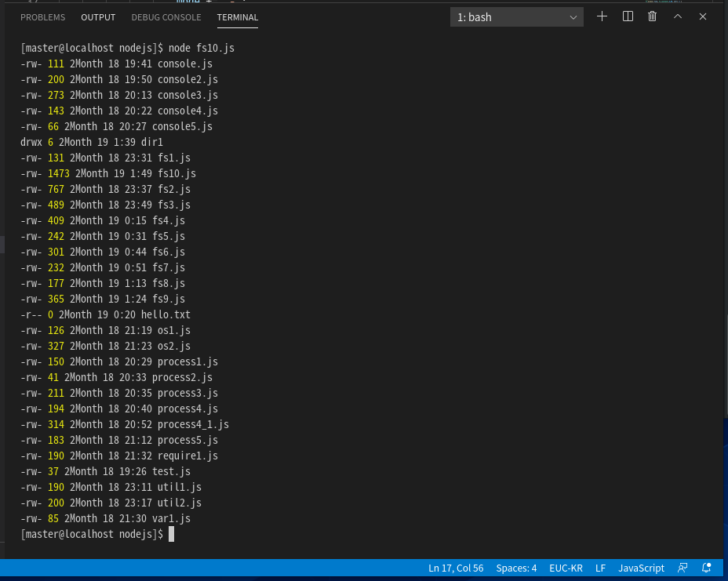The image size is (728, 581).
Task: Click the 'dir1' directory entry
Action: pyautogui.click(x=152, y=143)
